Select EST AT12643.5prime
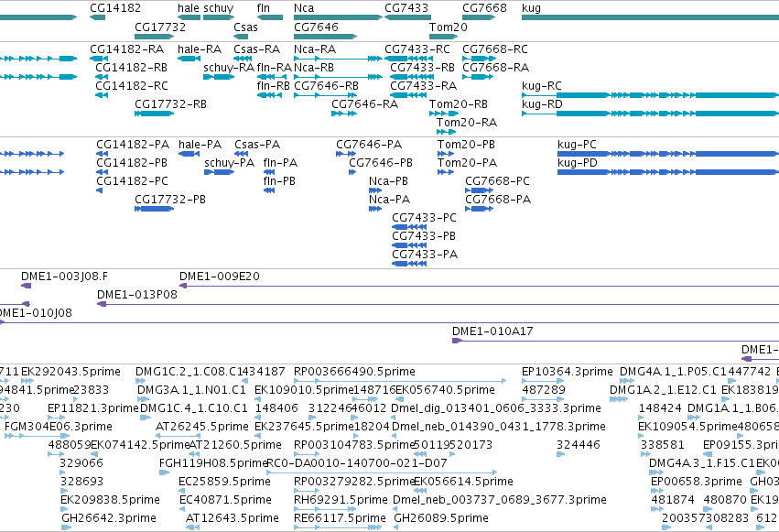Viewport: 779px width, 532px height. (x=233, y=518)
